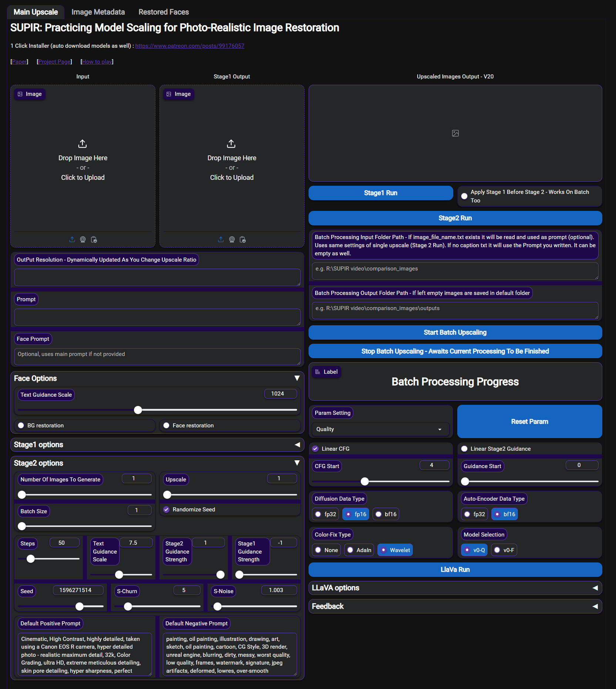Click the upload icon under the Stage1 Output panel
The height and width of the screenshot is (689, 616).
coord(221,239)
